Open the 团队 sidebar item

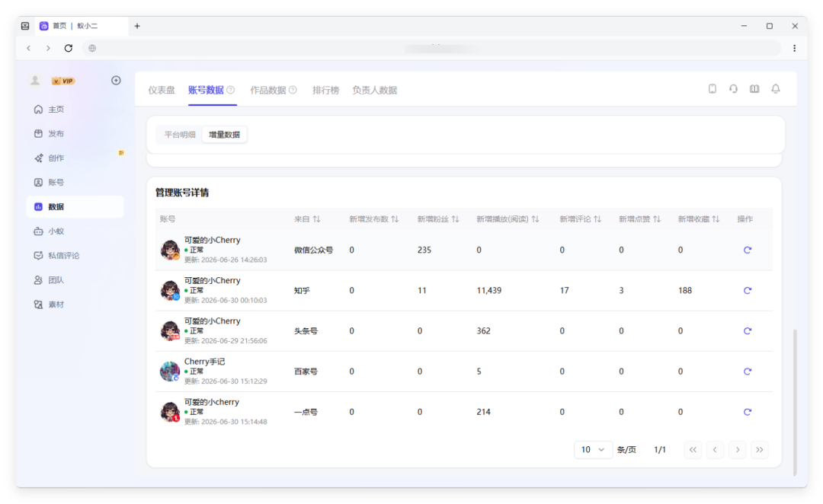[x=75, y=280]
